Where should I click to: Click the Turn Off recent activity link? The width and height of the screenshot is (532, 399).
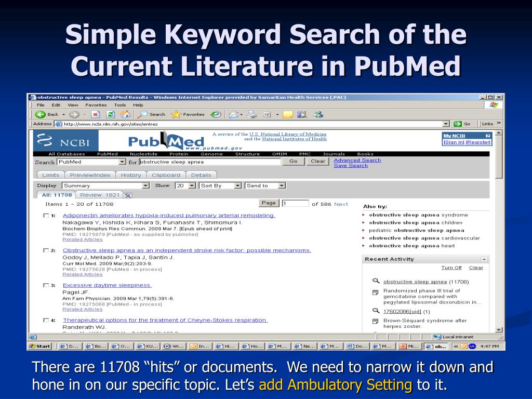click(451, 268)
